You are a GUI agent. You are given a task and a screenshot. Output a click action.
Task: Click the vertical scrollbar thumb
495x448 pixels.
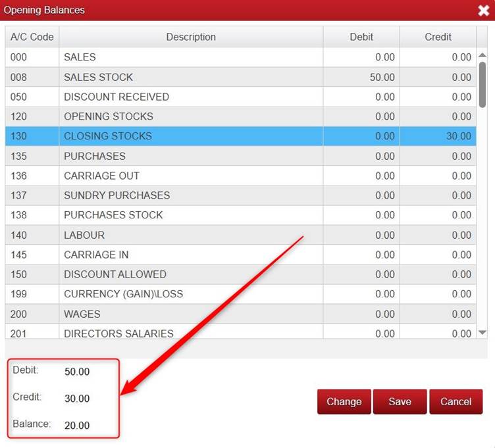[x=482, y=85]
